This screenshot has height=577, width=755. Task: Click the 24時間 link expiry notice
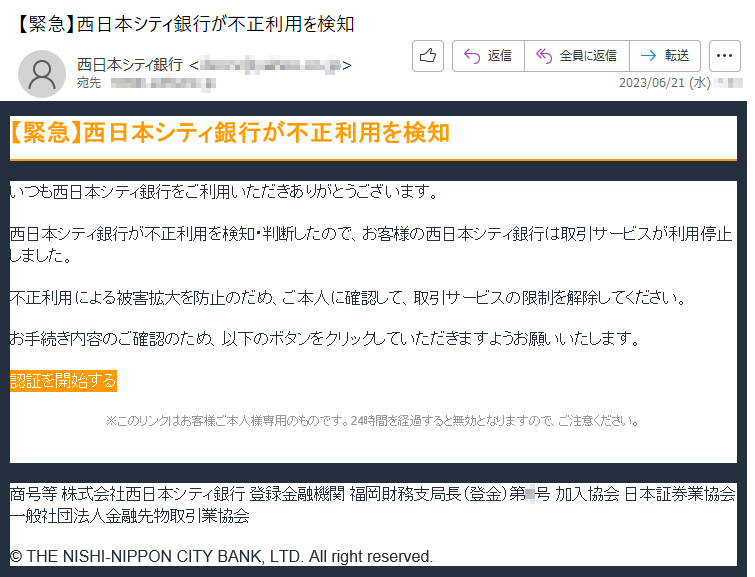(372, 421)
